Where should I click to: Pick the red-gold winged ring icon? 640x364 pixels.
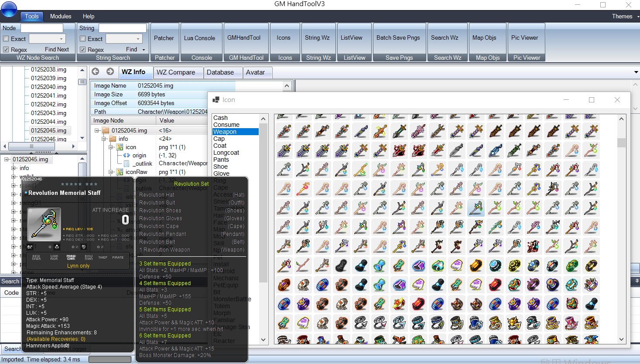pos(399,303)
